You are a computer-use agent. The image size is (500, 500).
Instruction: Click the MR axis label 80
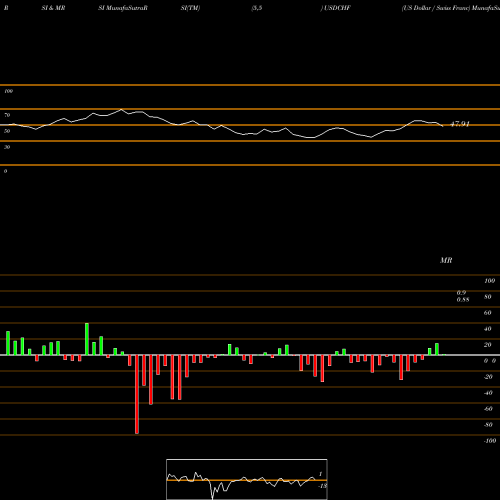point(488,297)
